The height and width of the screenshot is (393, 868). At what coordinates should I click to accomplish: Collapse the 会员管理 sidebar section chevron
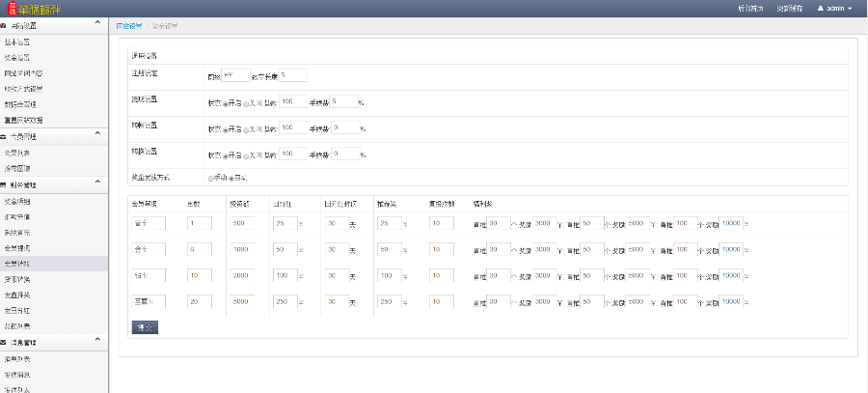[97, 133]
